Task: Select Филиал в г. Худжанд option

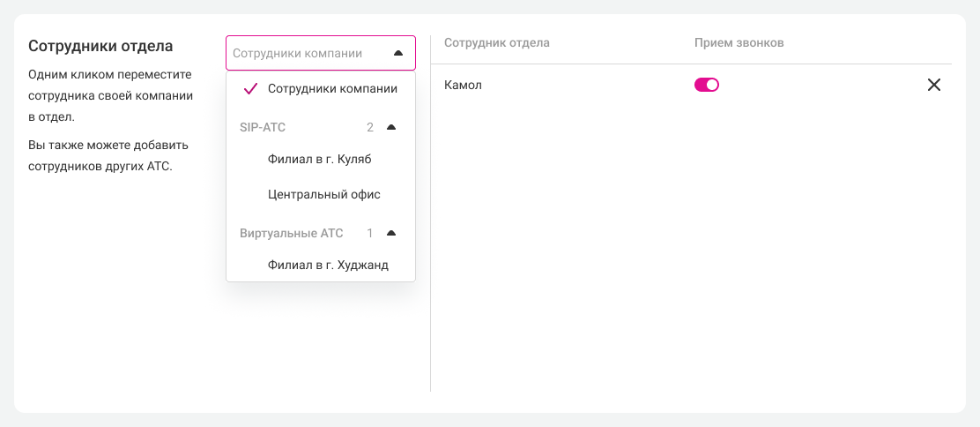Action: pyautogui.click(x=328, y=265)
